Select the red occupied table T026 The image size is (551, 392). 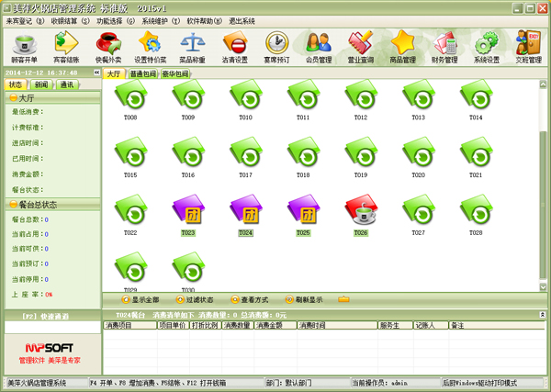(360, 214)
